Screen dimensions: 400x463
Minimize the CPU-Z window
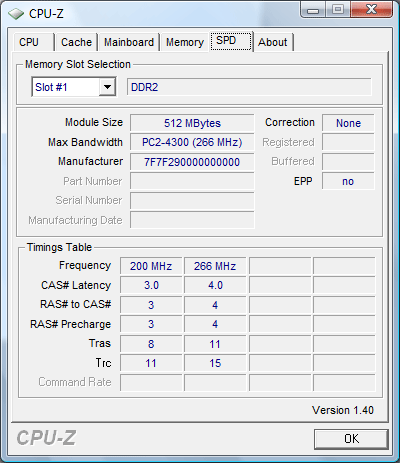(x=312, y=10)
